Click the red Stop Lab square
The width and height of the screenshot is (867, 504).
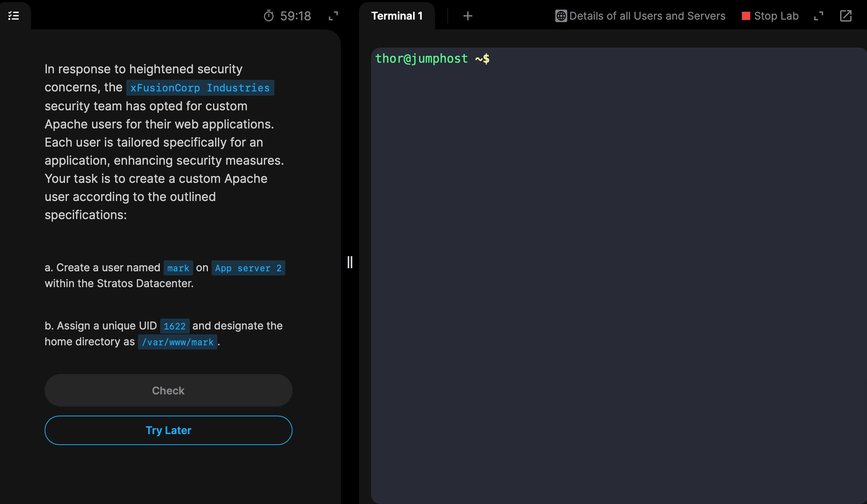click(746, 16)
